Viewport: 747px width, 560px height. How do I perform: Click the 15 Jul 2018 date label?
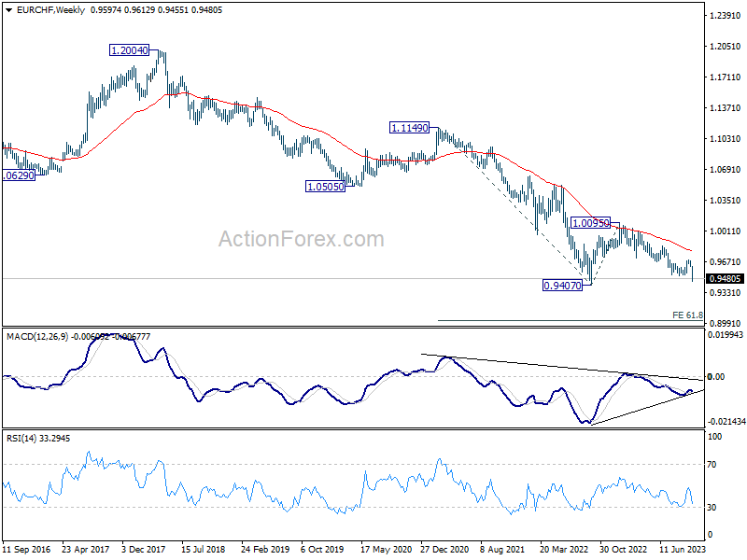coord(203,550)
